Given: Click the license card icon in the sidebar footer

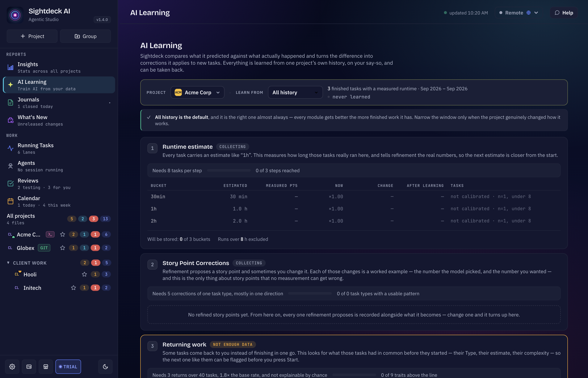Looking at the screenshot, I should coord(29,366).
